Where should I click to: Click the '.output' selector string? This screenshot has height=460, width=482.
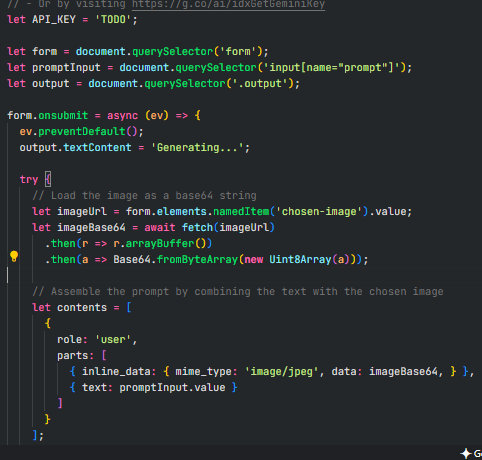click(263, 83)
